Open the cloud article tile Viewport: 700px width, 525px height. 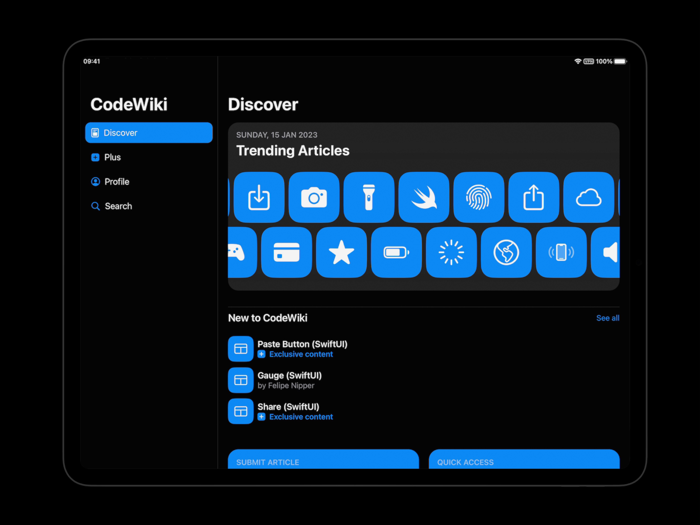click(x=588, y=197)
